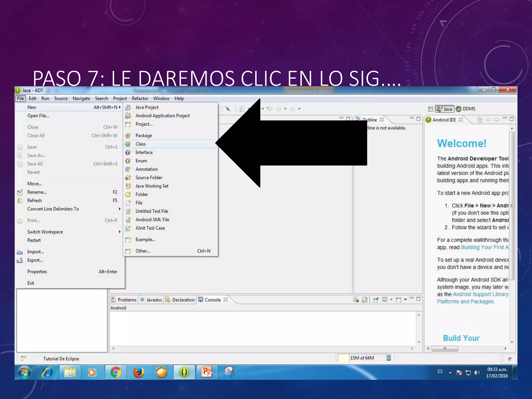The height and width of the screenshot is (399, 532).
Task: Open the Android Support Library link
Action: pyautogui.click(x=481, y=294)
